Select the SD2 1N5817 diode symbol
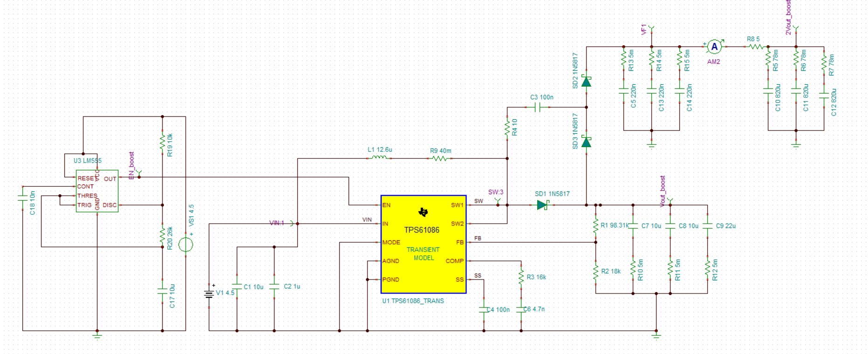 point(587,82)
